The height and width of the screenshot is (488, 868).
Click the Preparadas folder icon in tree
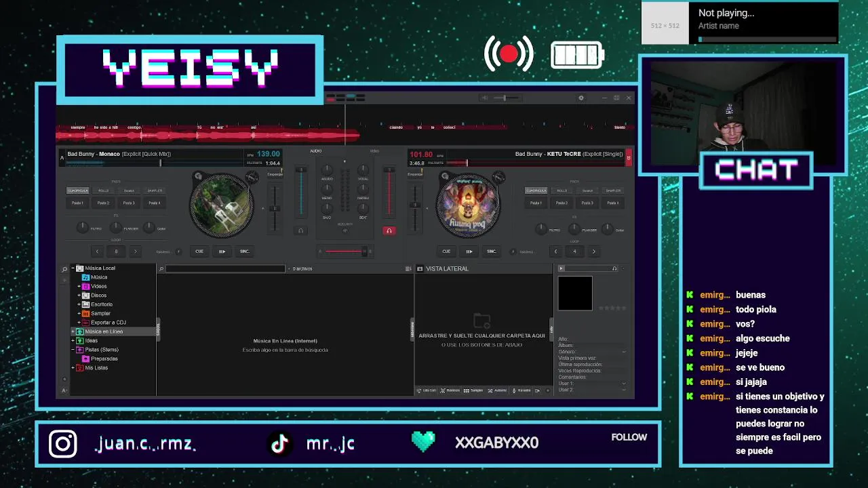85,359
